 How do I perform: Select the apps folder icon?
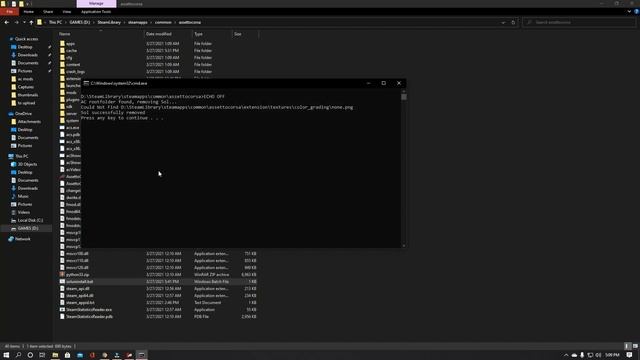pos(62,44)
